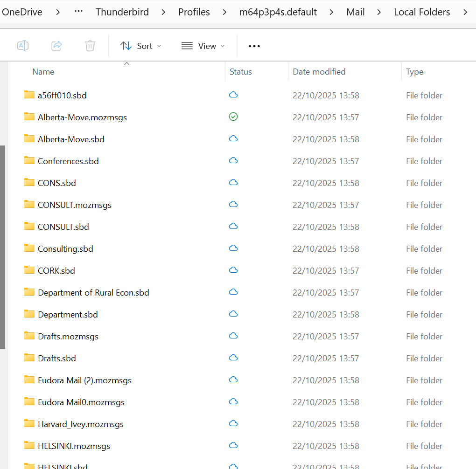Click the folder icon of Harvard_Ivey.mozmsgs
This screenshot has width=476, height=469.
coord(29,424)
